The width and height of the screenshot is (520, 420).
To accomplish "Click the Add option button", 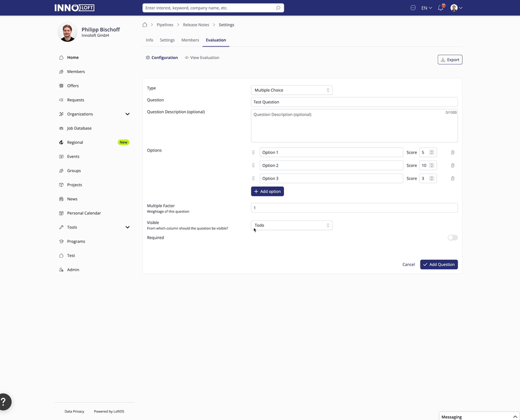I will [x=267, y=192].
